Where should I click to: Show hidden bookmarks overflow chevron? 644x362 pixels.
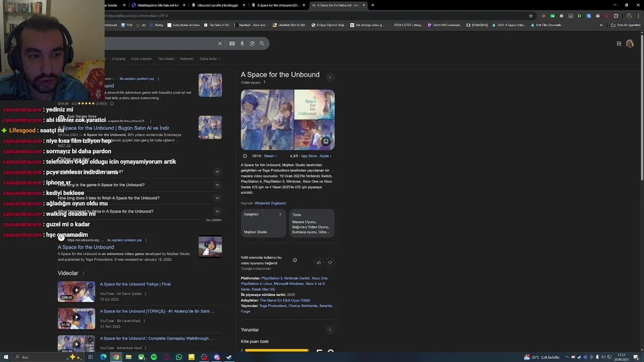[x=601, y=25]
